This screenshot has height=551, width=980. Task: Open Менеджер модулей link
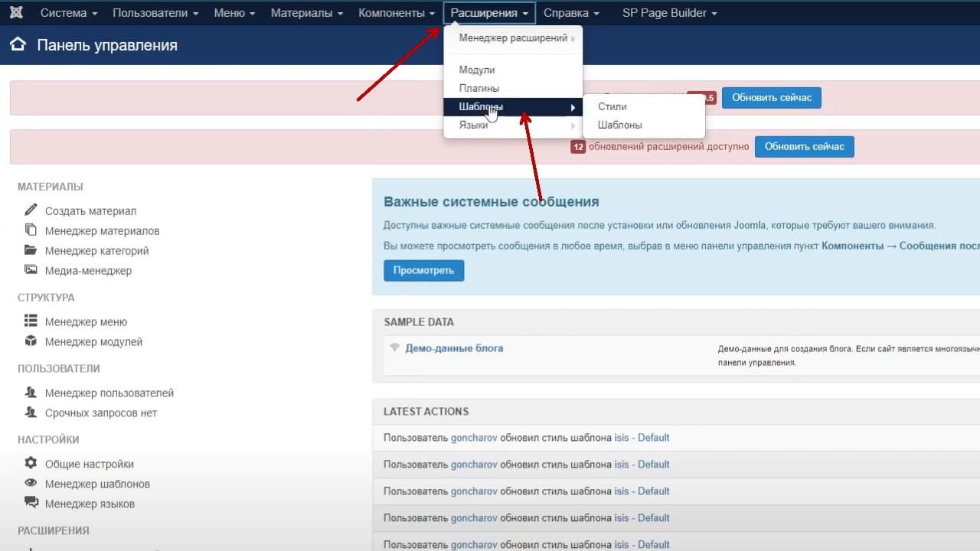click(x=93, y=342)
